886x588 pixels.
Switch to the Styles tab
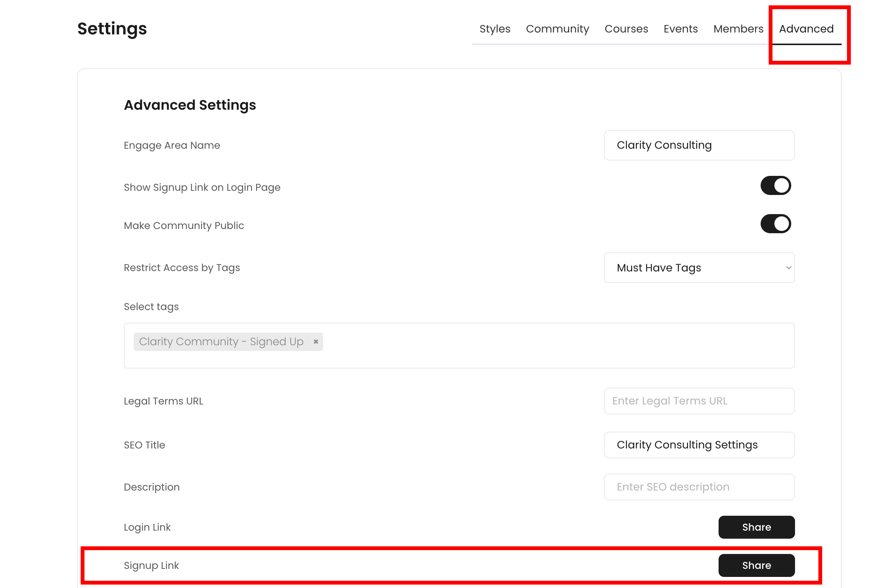click(495, 29)
